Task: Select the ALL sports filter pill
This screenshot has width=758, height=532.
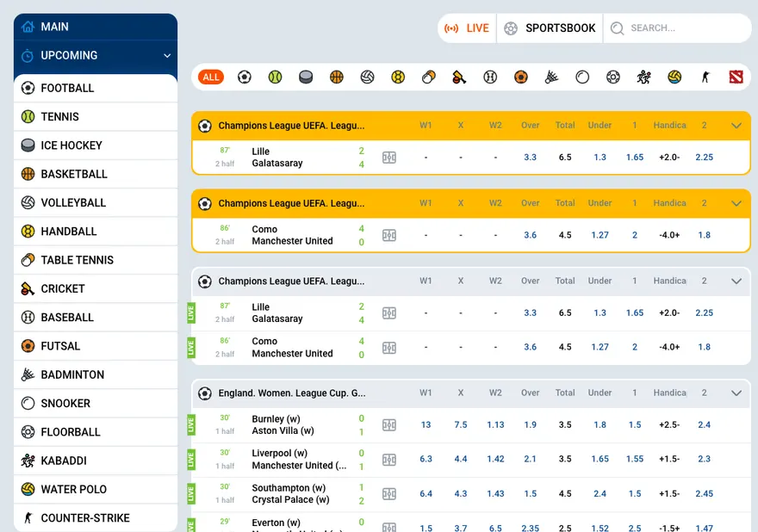Action: pos(211,77)
